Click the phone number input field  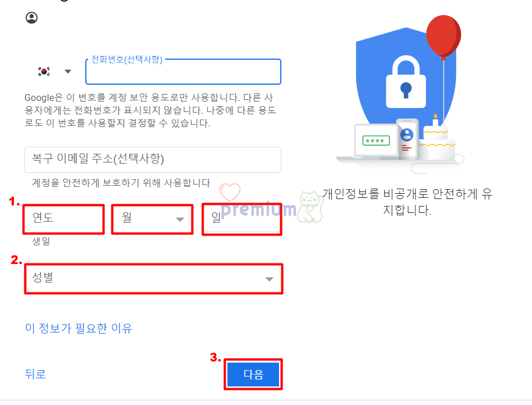click(x=183, y=71)
